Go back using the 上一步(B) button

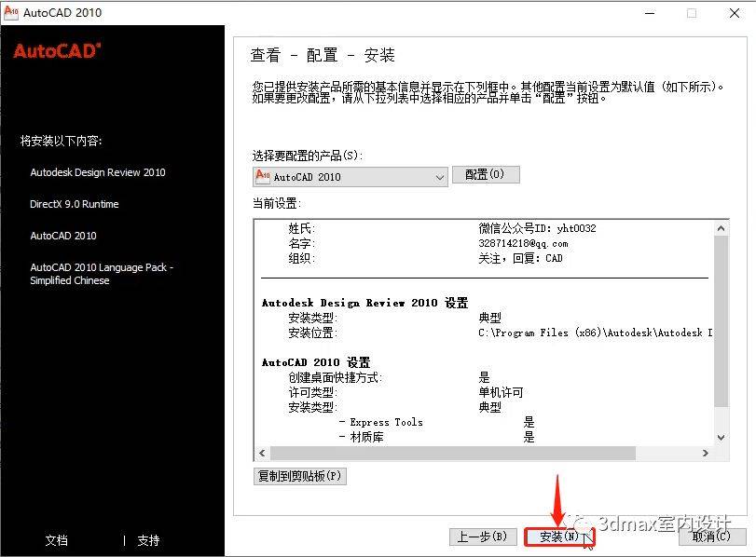point(484,537)
